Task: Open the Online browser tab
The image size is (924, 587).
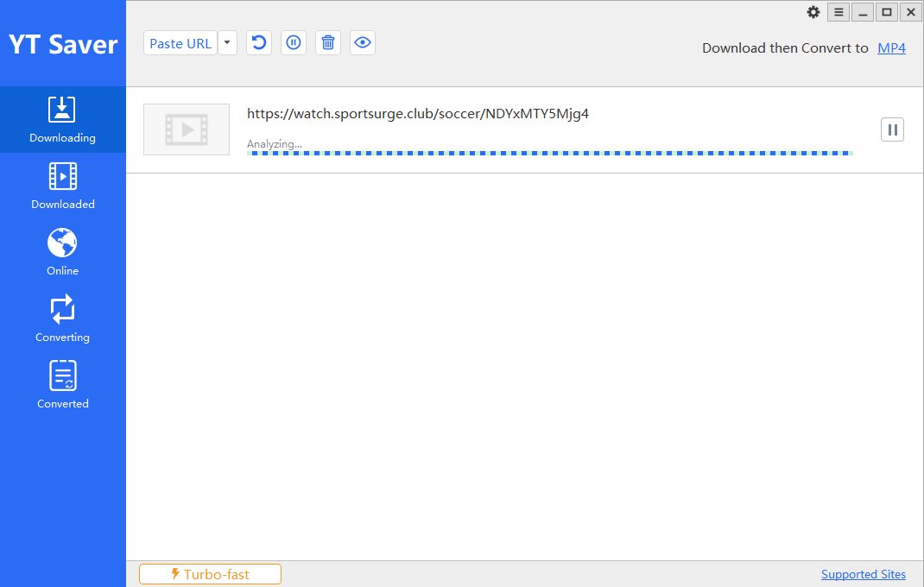Action: tap(62, 252)
